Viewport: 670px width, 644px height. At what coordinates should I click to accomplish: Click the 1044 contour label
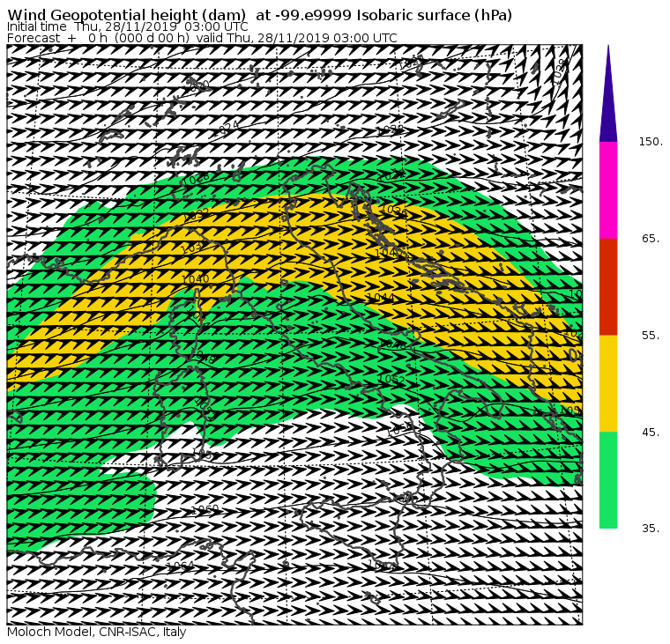tap(380, 297)
